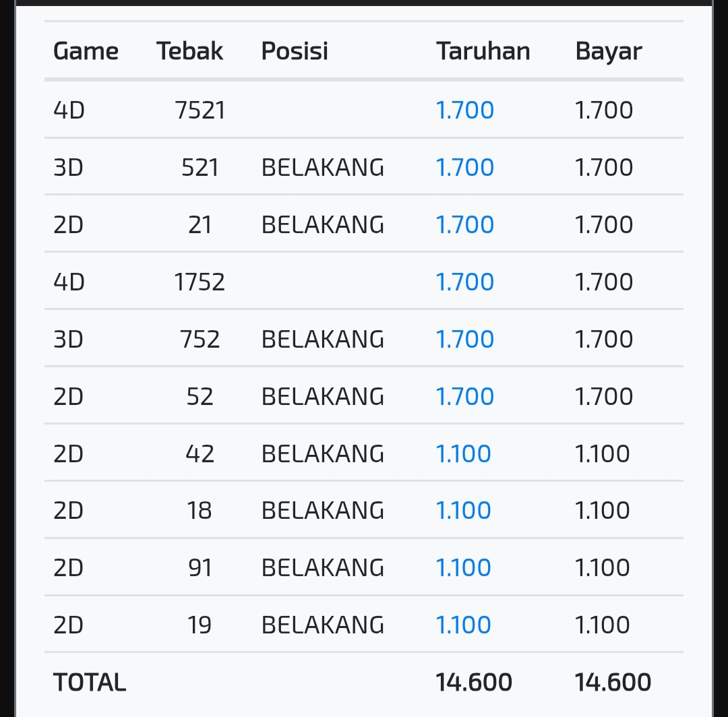
Task: Select the Posisi column header
Action: pos(295,51)
